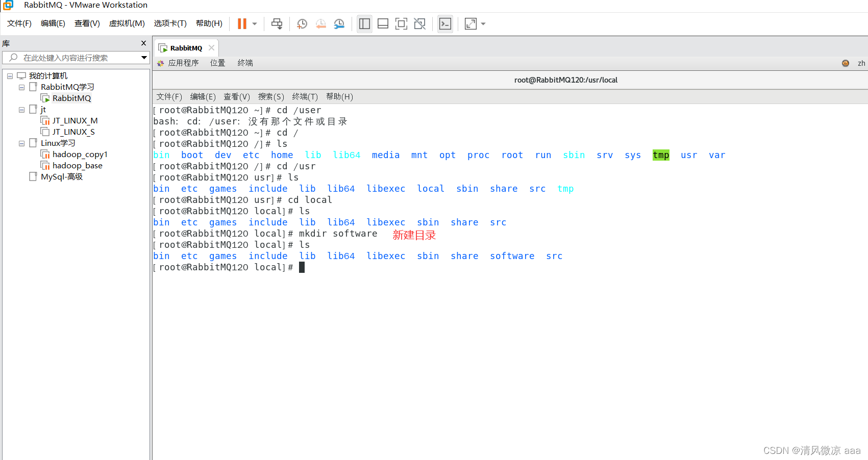Open terminal 查看(V) menu
868x460 pixels.
click(x=237, y=97)
